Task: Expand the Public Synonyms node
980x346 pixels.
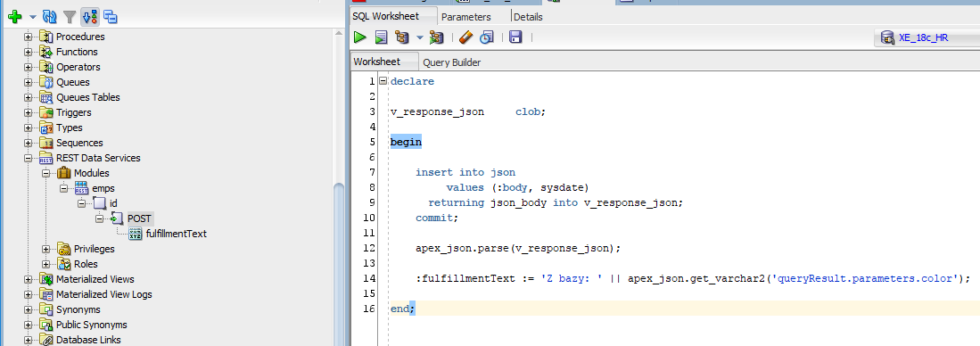Action: (x=29, y=325)
